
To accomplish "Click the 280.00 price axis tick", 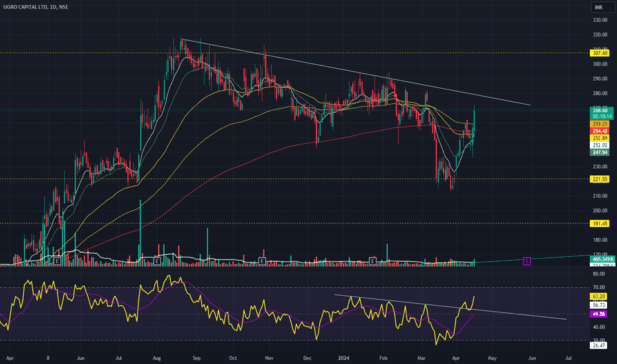I will pyautogui.click(x=600, y=93).
